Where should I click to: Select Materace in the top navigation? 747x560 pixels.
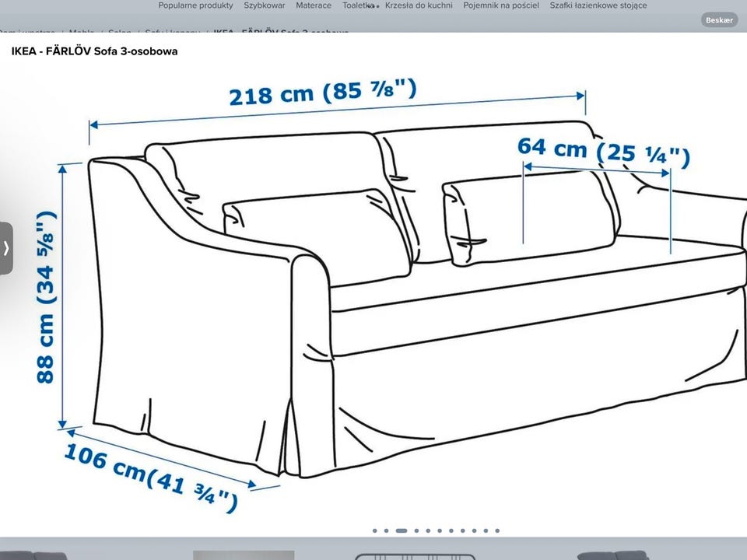313,5
